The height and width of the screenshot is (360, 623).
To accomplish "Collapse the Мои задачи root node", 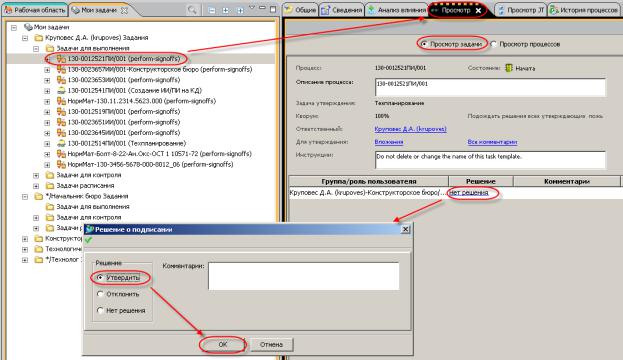I will [x=14, y=27].
